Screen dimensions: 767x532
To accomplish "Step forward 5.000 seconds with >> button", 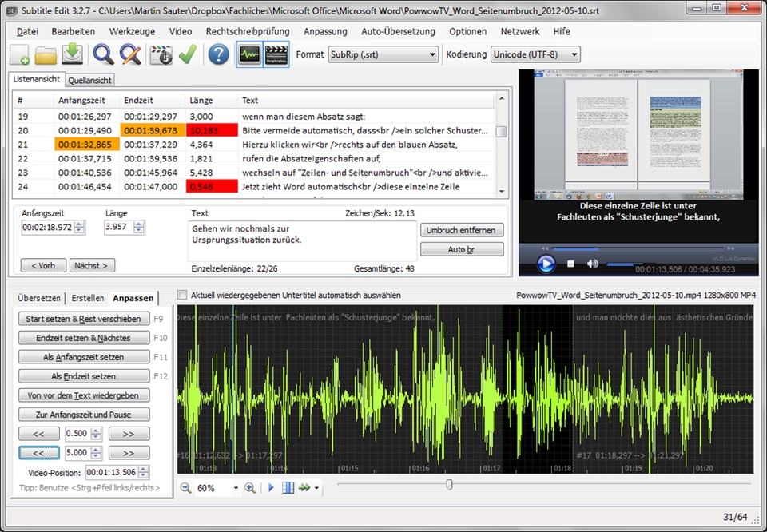I will [x=129, y=453].
